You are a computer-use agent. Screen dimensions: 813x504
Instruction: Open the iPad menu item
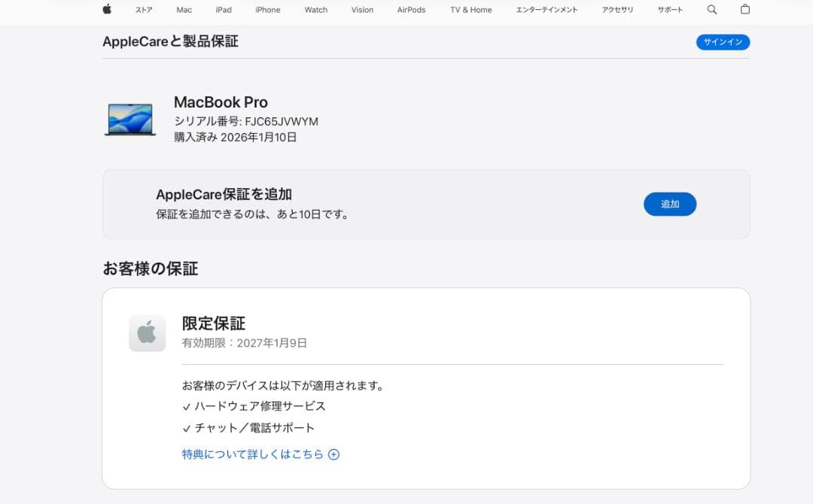pyautogui.click(x=224, y=10)
